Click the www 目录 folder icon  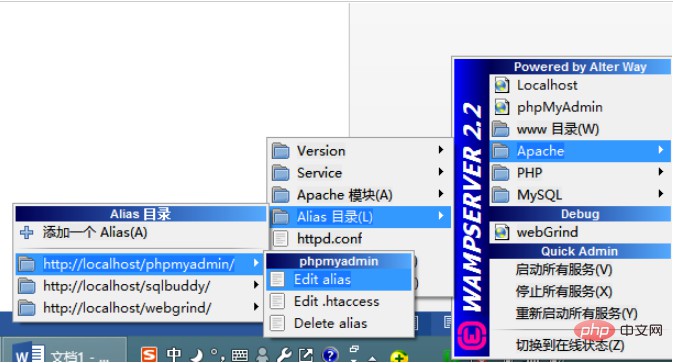tap(500, 129)
